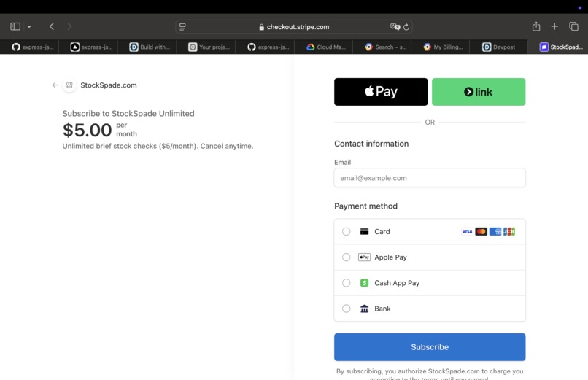Show the tab overview icon
The image size is (588, 380).
click(x=573, y=26)
